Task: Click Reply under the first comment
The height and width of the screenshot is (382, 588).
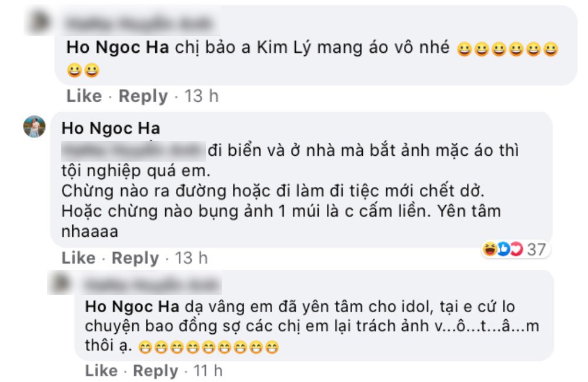Action: (x=141, y=96)
